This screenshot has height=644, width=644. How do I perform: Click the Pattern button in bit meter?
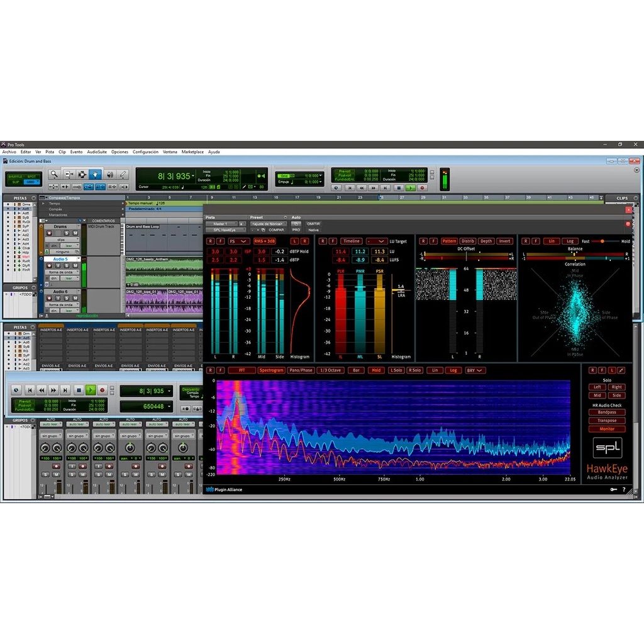click(x=449, y=241)
